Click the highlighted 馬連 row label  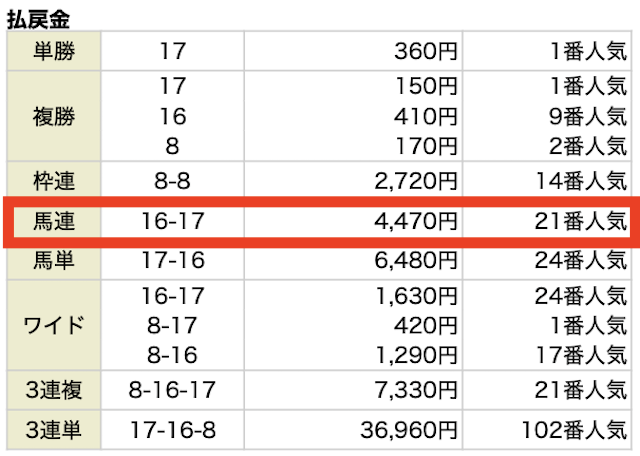click(55, 222)
